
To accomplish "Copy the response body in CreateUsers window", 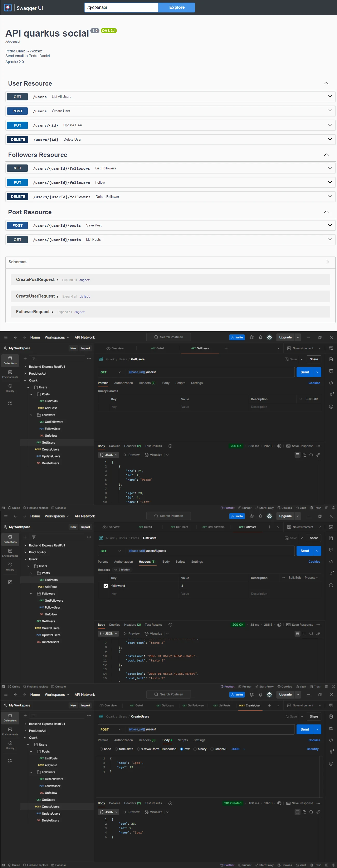I will [304, 812].
